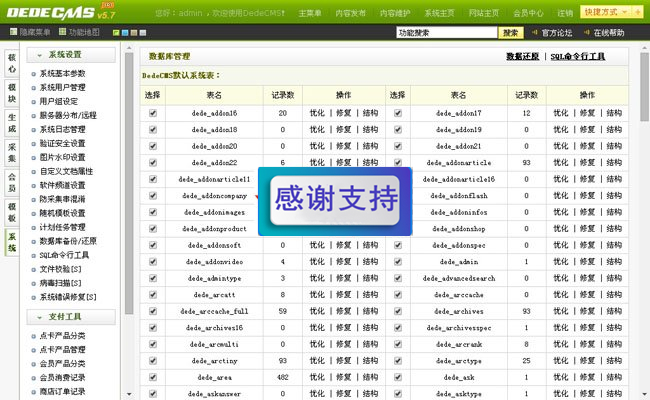Open the 功能地图 function map icon
Image resolution: width=650 pixels, height=400 pixels.
click(x=62, y=32)
